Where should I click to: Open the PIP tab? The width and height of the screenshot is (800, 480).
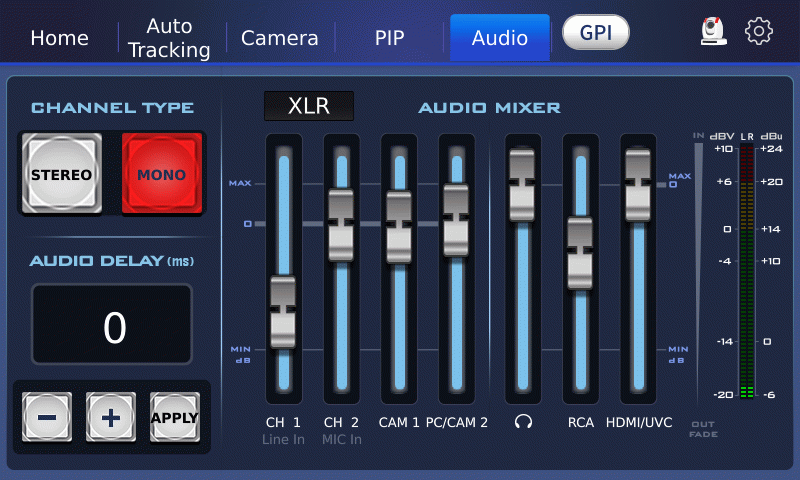click(389, 38)
